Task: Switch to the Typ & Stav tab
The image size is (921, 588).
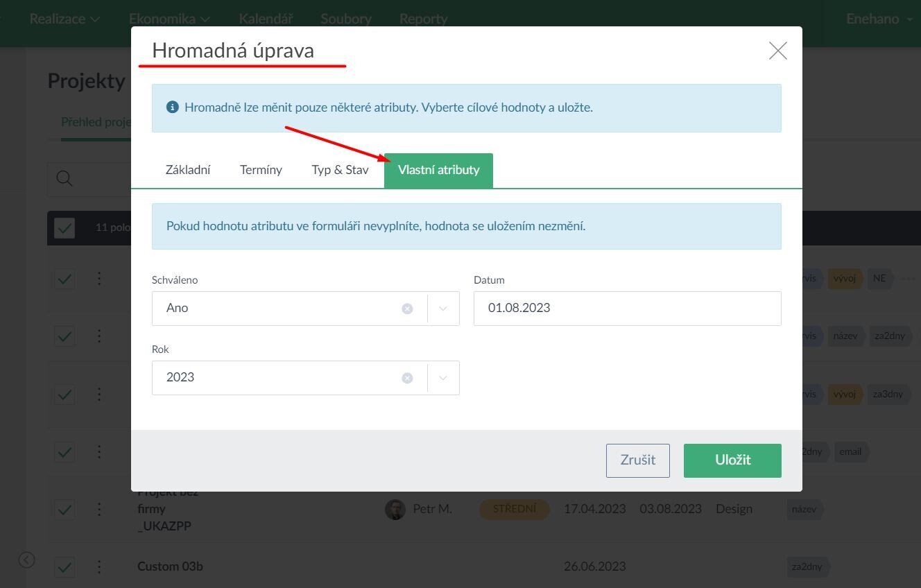Action: [340, 170]
